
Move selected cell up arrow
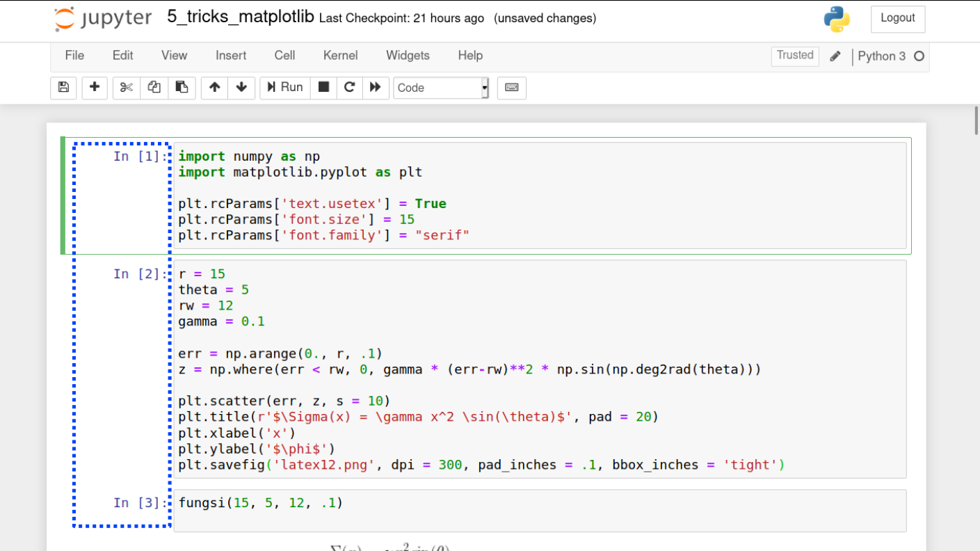coord(214,88)
